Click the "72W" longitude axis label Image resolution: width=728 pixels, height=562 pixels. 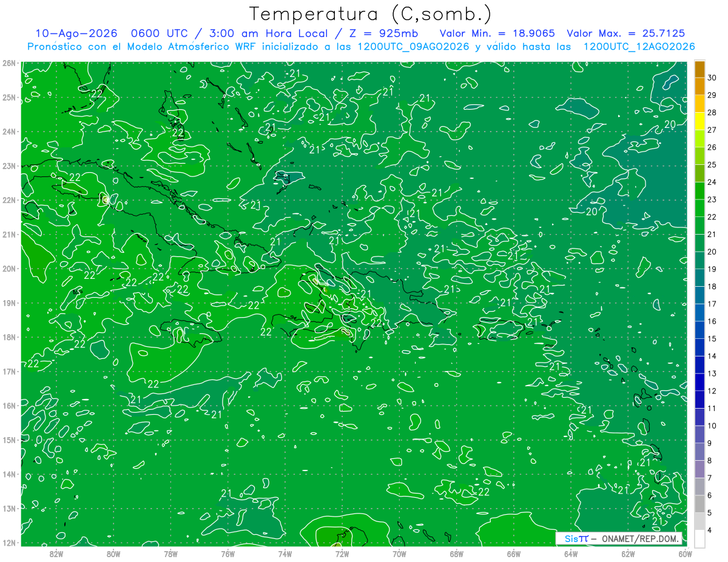(342, 553)
